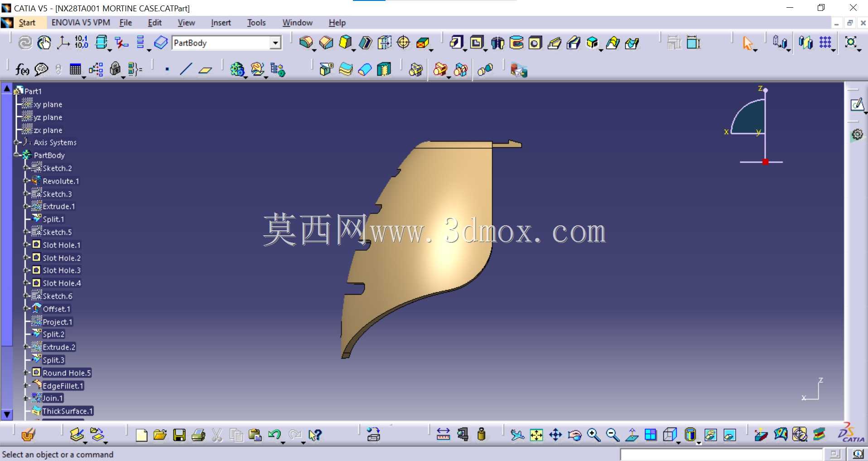This screenshot has width=868, height=461.
Task: Expand the Round Hole.5 node
Action: pyautogui.click(x=26, y=373)
